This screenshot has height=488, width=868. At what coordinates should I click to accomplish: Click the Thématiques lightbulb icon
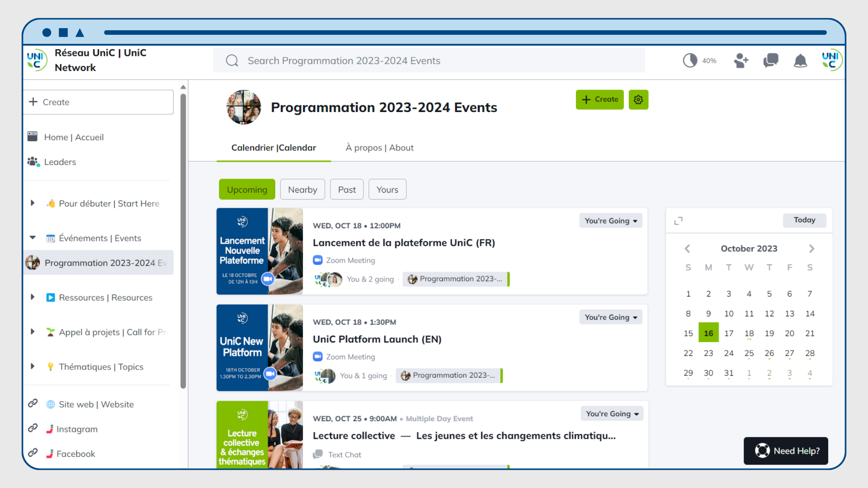coord(51,366)
